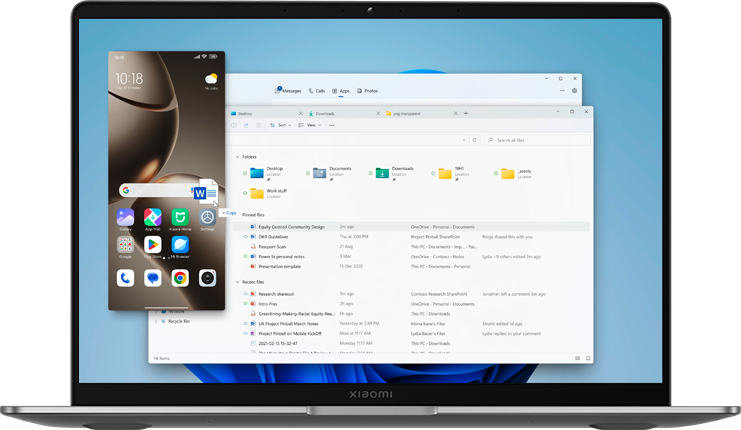Refresh the File Explorer view
This screenshot has width=741, height=430.
click(474, 140)
